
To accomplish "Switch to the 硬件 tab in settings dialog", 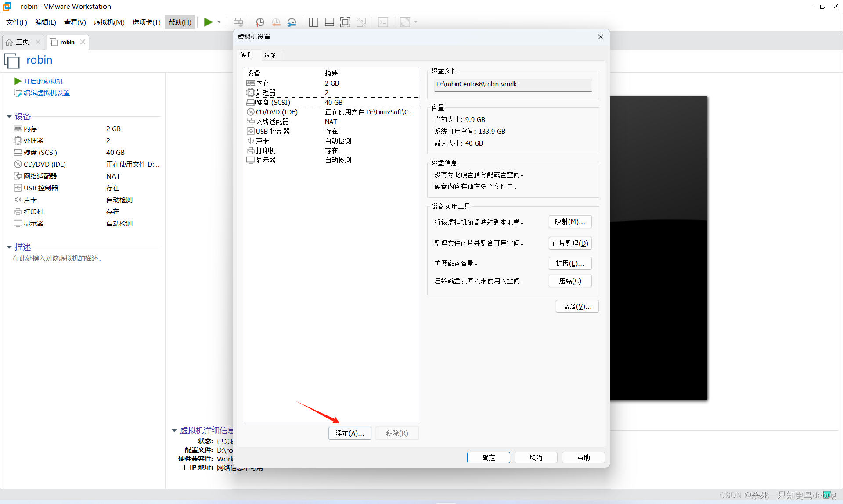I will pos(247,54).
